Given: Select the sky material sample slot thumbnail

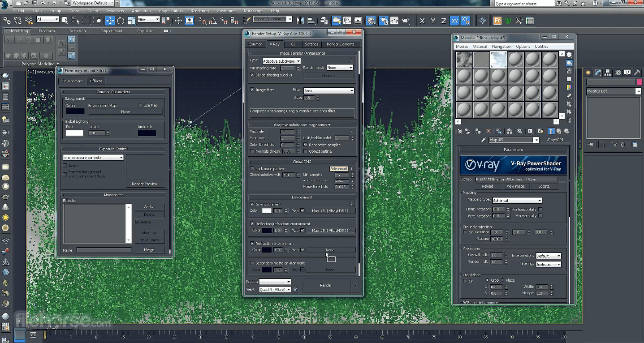Looking at the screenshot, I should click(498, 60).
